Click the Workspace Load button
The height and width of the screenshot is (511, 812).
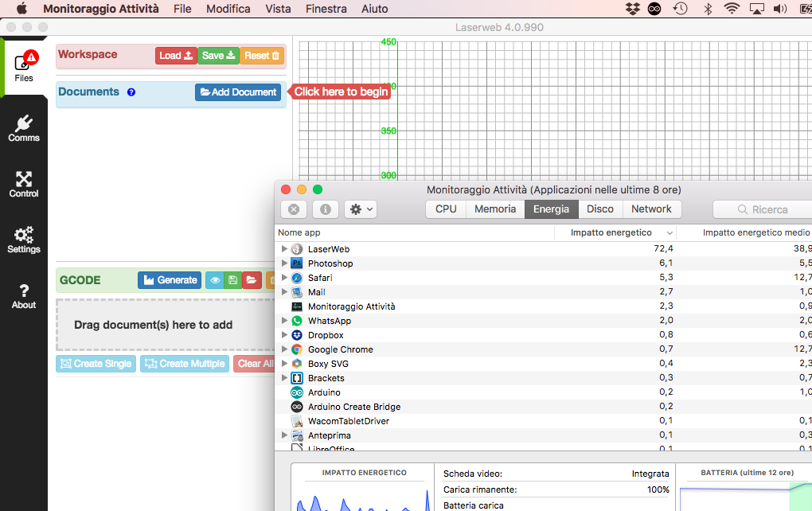[x=176, y=56]
